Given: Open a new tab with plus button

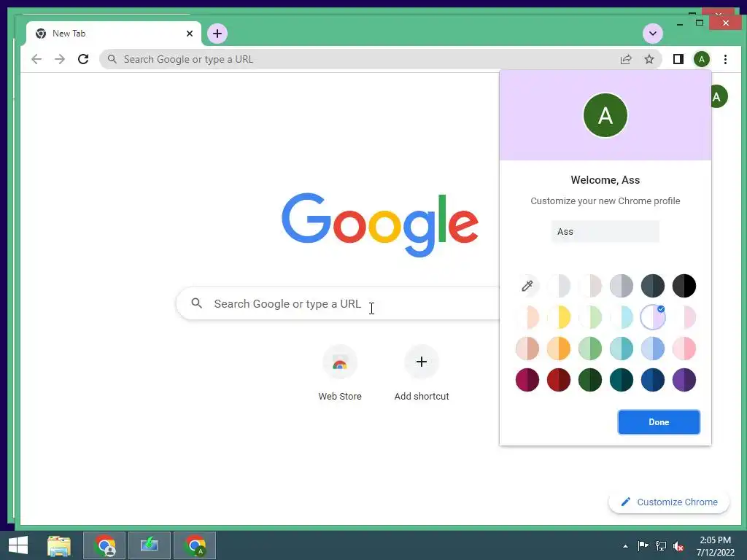Looking at the screenshot, I should pos(217,34).
